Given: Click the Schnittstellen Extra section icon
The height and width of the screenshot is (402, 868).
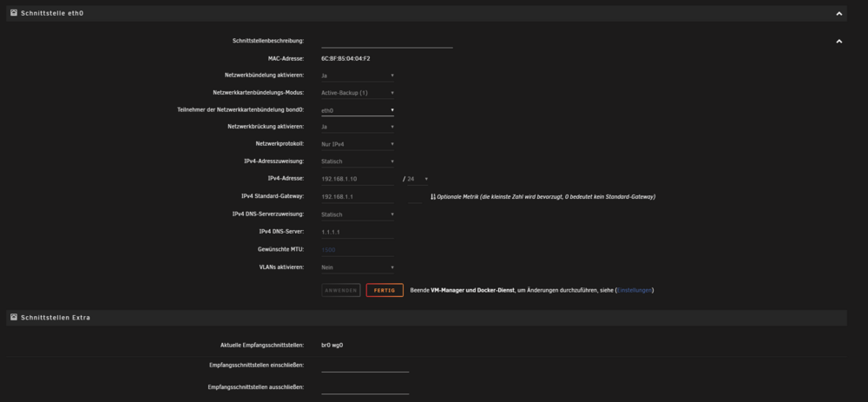Looking at the screenshot, I should coord(14,317).
